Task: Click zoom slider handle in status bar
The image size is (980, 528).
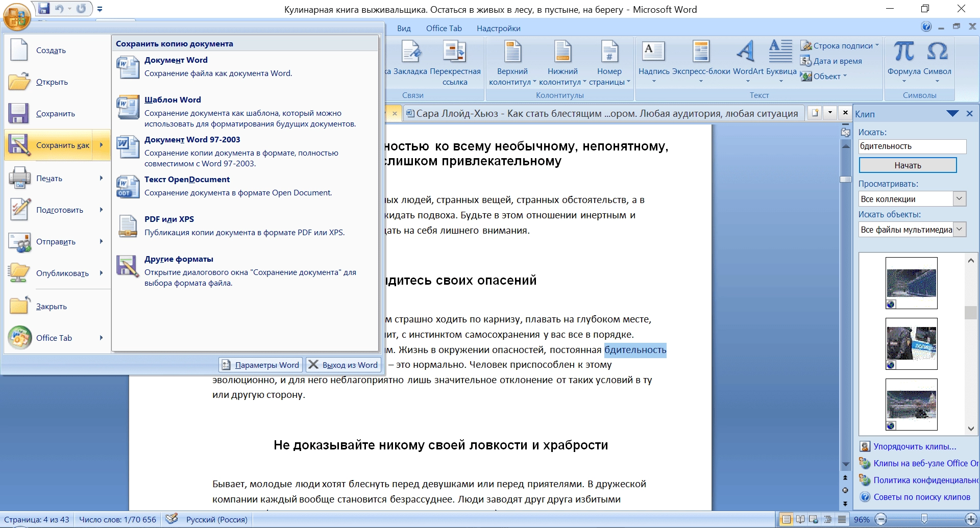Action: pyautogui.click(x=924, y=519)
